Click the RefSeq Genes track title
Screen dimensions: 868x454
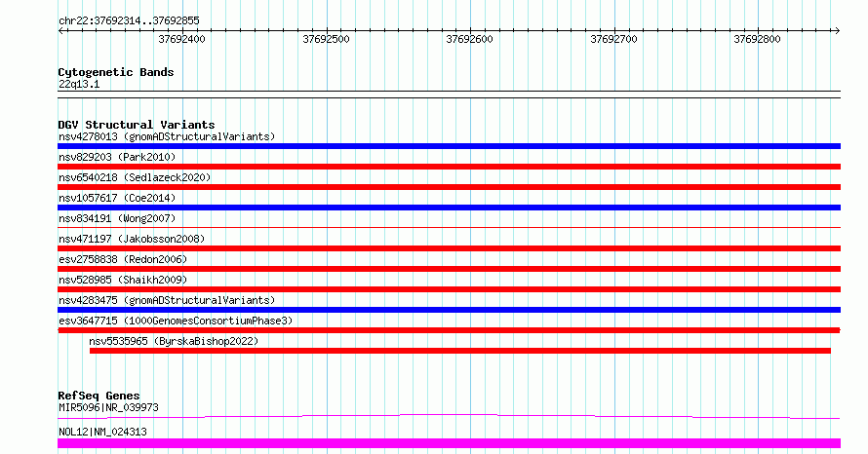pos(99,396)
